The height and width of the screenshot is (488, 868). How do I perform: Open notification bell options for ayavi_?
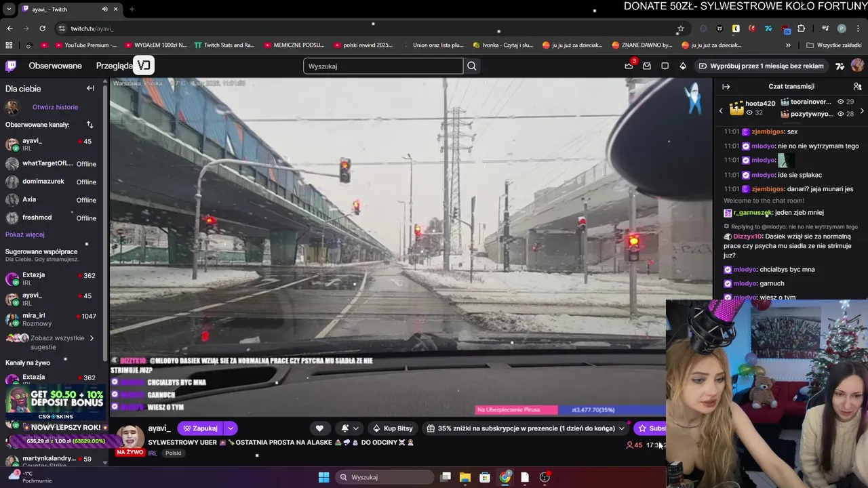[349, 428]
